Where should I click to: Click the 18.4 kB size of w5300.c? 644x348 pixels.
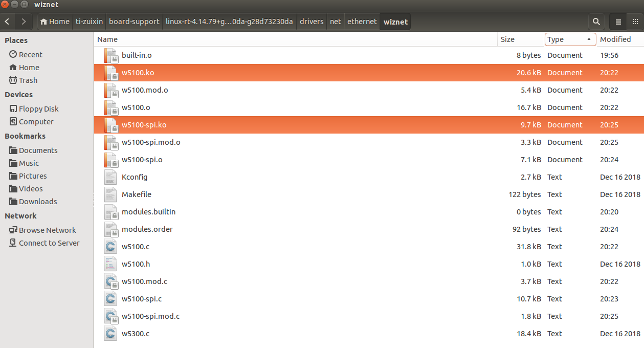click(529, 334)
